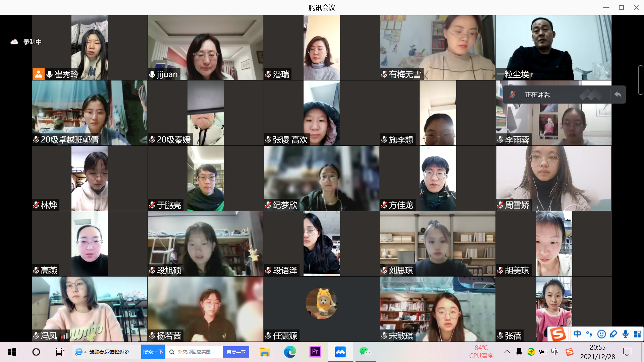
Task: Open the Tencent Meeting taskbar icon
Action: 340,352
